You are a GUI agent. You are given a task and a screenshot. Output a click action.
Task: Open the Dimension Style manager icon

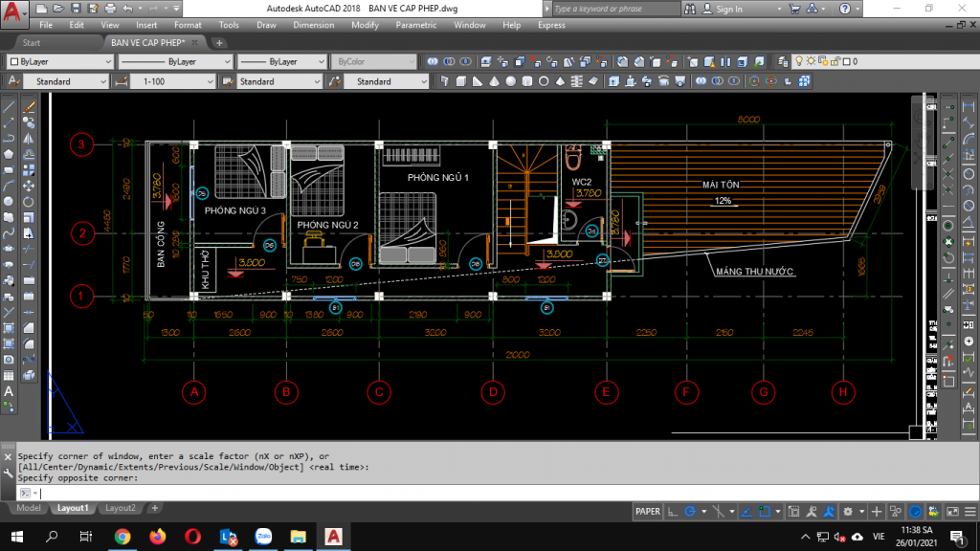click(x=122, y=81)
